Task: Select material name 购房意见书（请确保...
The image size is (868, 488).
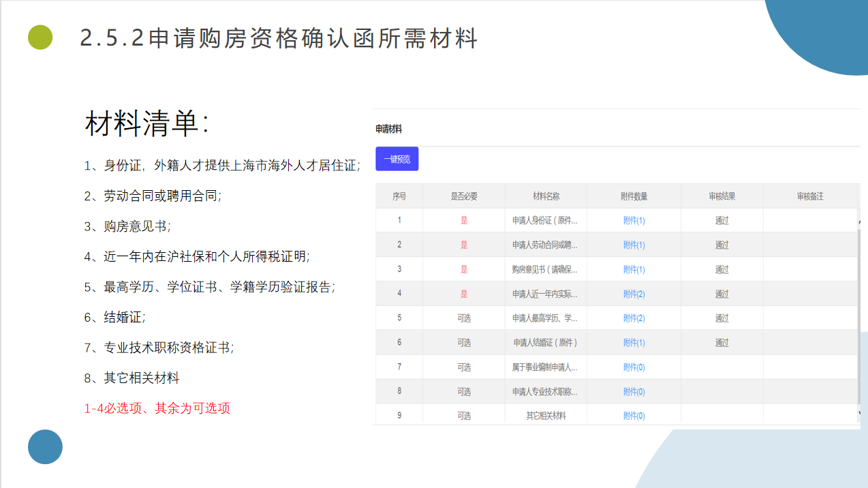Action: click(545, 269)
